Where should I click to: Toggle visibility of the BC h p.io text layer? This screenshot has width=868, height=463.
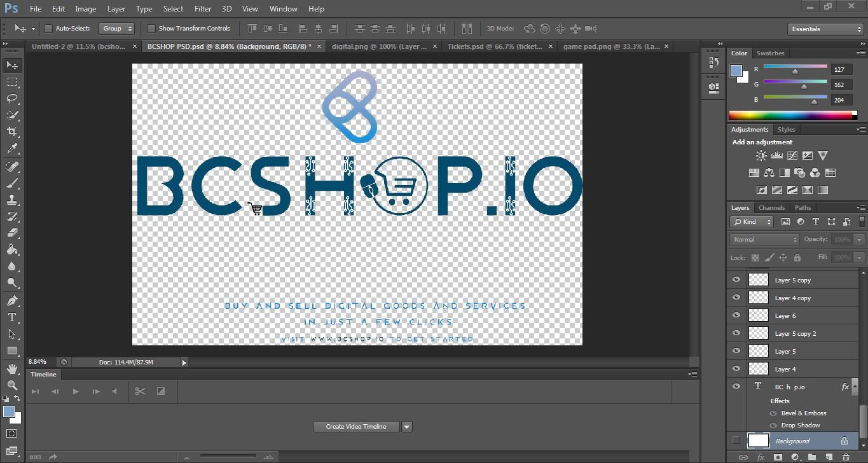(736, 387)
